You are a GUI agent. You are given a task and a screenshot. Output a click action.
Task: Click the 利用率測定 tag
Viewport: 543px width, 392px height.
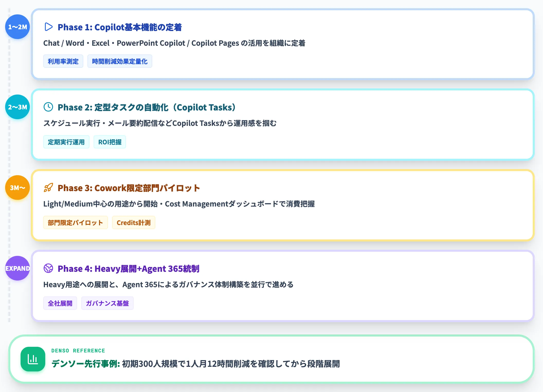[63, 61]
